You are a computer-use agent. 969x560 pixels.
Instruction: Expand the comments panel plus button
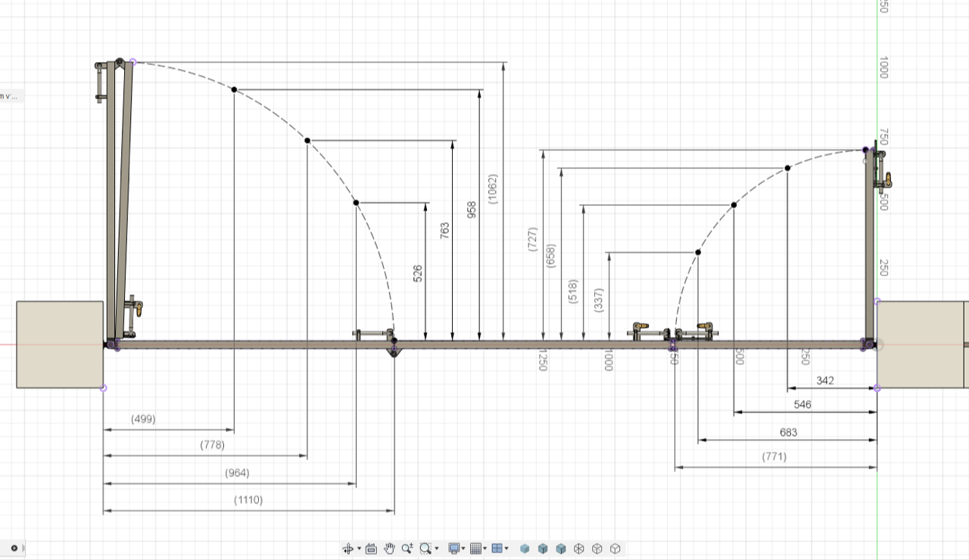click(x=14, y=548)
